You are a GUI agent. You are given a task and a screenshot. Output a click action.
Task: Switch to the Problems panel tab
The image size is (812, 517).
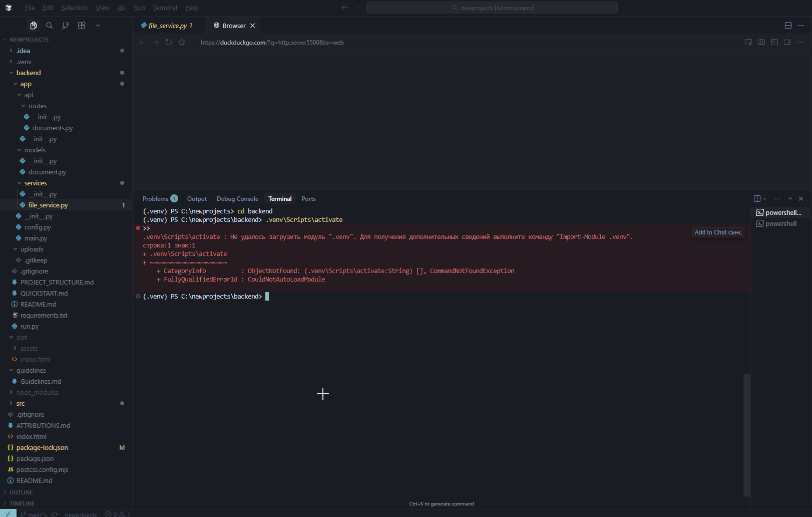160,199
